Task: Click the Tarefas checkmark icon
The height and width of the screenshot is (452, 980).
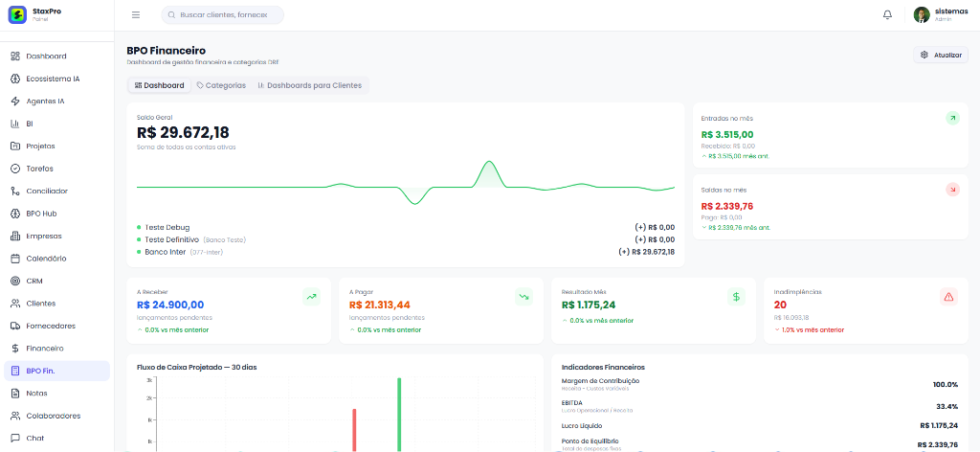Action: [15, 169]
